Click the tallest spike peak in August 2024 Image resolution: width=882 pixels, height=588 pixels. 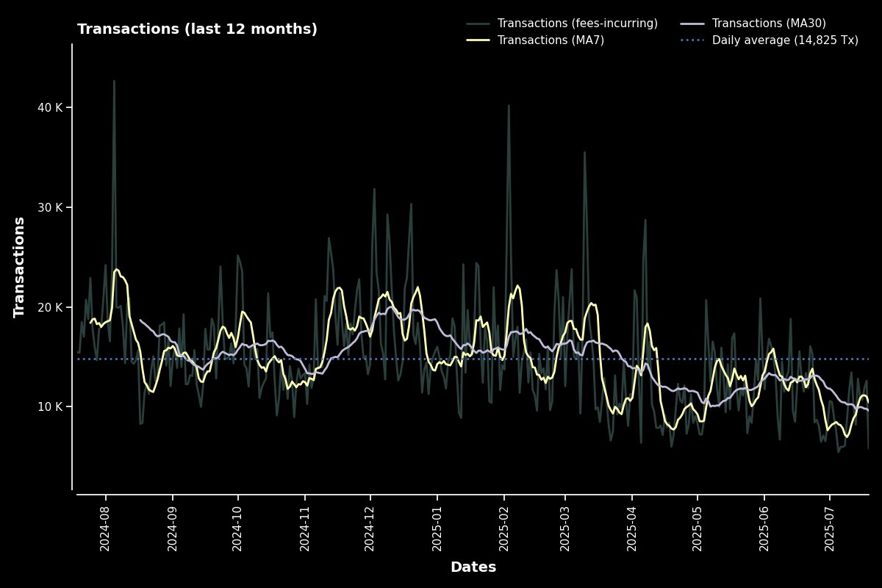pos(114,81)
